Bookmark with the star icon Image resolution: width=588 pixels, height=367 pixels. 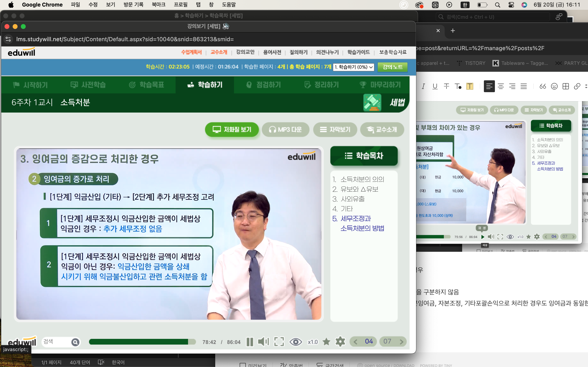tap(326, 342)
